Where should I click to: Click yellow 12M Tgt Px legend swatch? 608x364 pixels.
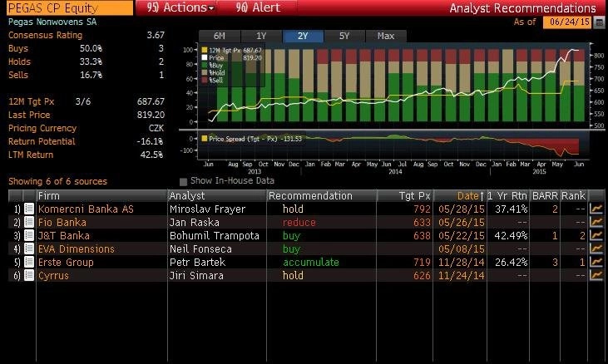205,50
